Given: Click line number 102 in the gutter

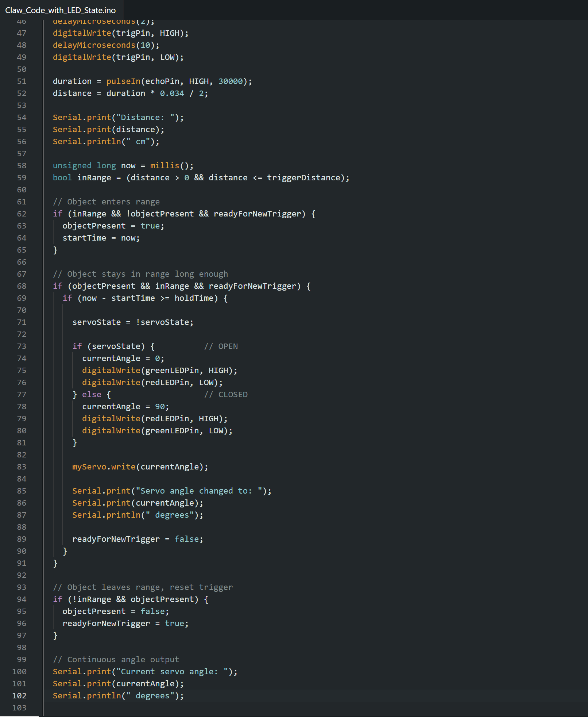Looking at the screenshot, I should click(19, 696).
